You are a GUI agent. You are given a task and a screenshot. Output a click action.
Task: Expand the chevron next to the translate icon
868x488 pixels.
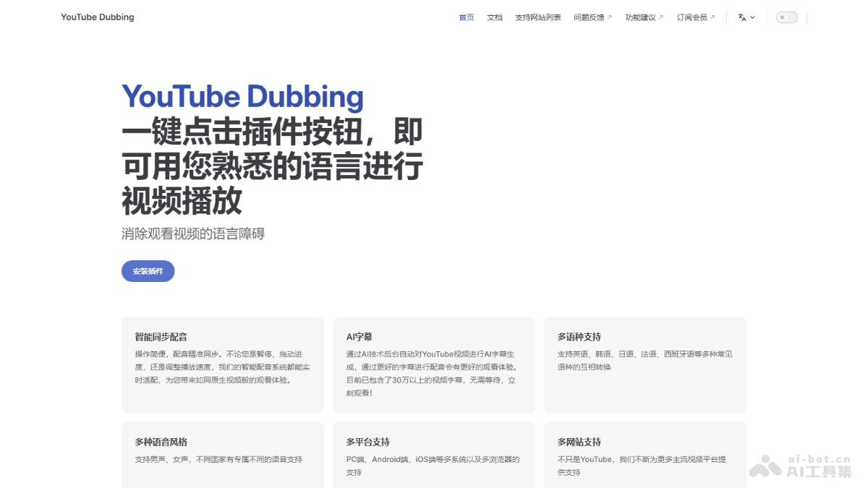coord(752,17)
